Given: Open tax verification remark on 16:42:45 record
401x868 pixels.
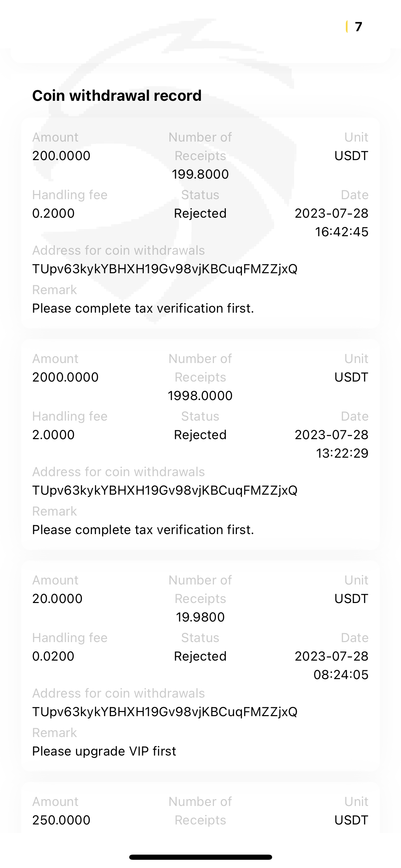Looking at the screenshot, I should 143,309.
